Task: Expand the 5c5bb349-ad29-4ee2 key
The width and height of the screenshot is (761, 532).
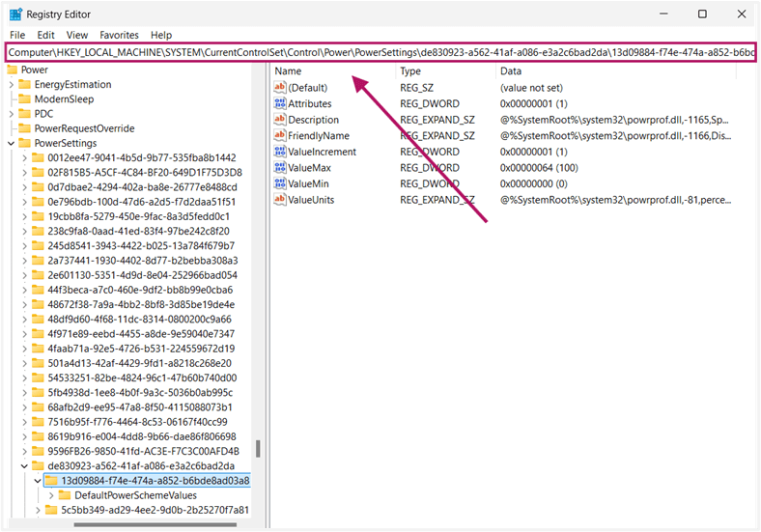Action: coord(38,510)
